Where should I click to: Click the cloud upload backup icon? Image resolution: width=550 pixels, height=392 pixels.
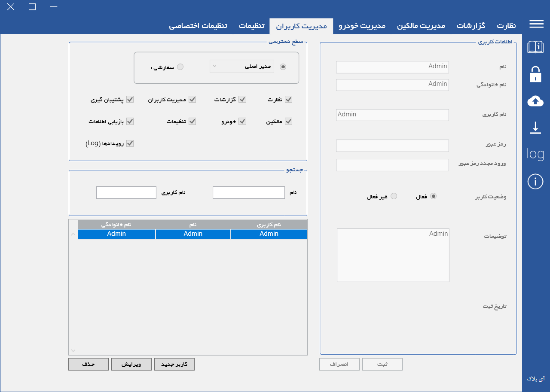coord(535,101)
